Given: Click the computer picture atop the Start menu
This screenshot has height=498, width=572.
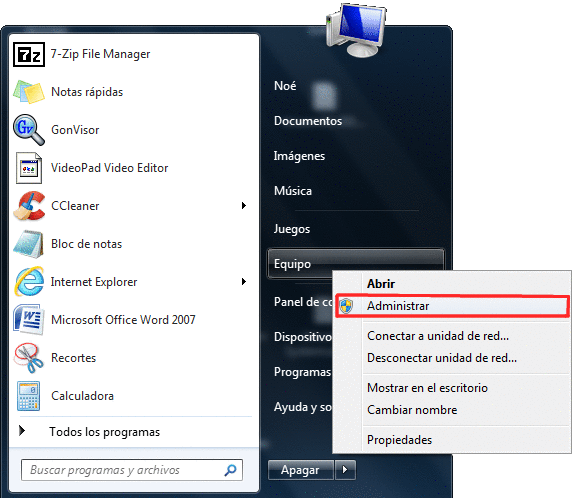Looking at the screenshot, I should tap(356, 30).
